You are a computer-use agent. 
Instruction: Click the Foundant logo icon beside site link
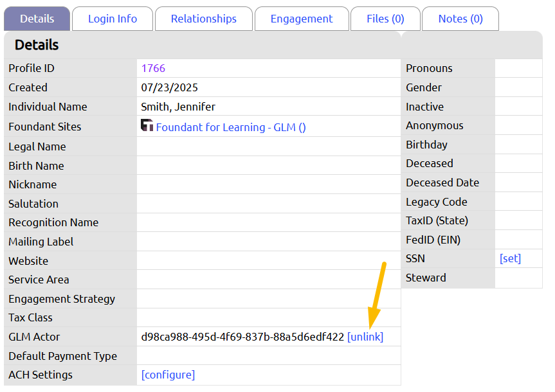point(147,125)
